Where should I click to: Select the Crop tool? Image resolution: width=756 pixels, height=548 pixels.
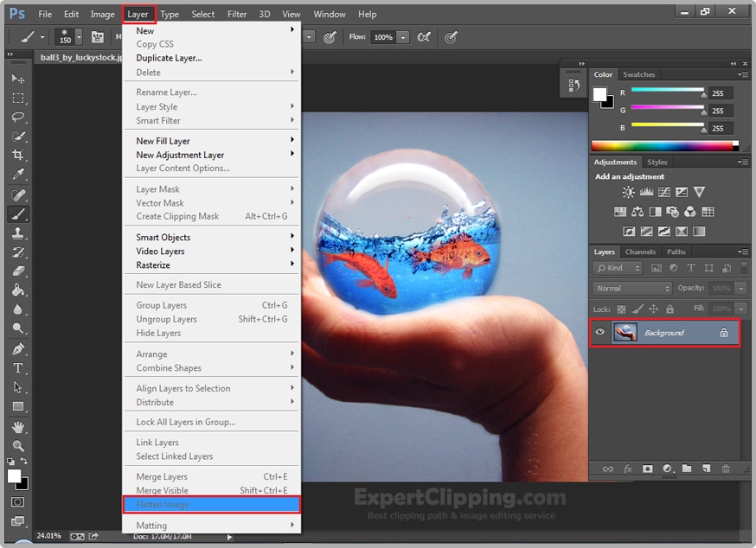tap(17, 155)
